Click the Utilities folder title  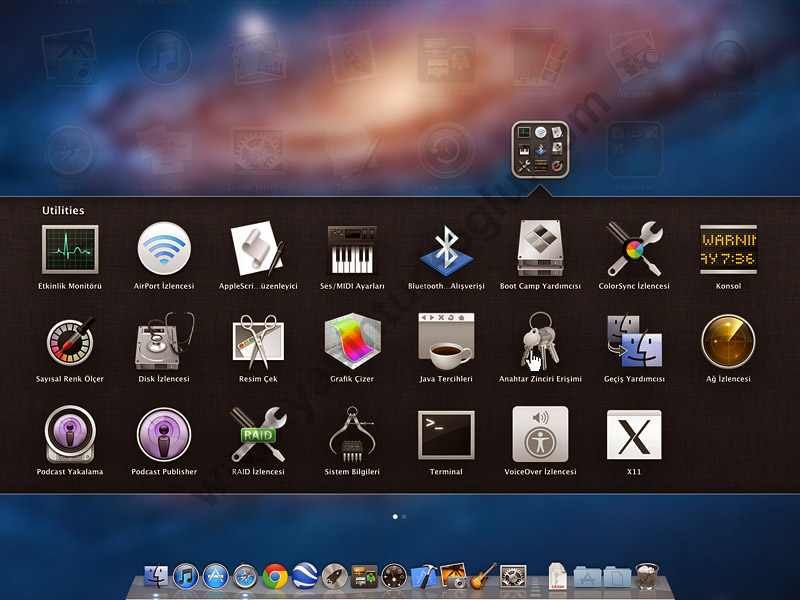pyautogui.click(x=63, y=210)
